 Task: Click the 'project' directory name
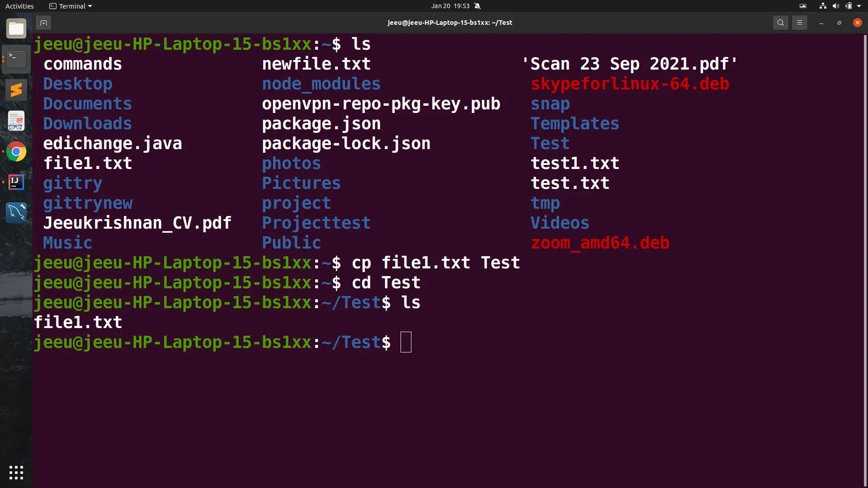tap(297, 203)
